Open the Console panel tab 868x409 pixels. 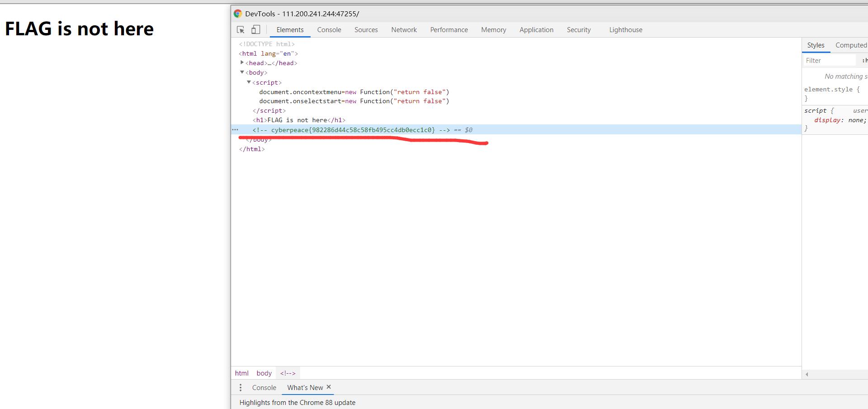tap(329, 30)
